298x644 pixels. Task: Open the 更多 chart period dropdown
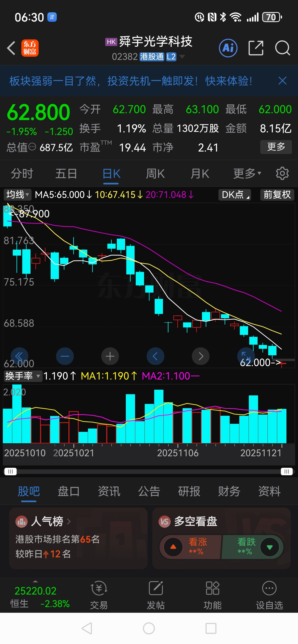pos(247,173)
